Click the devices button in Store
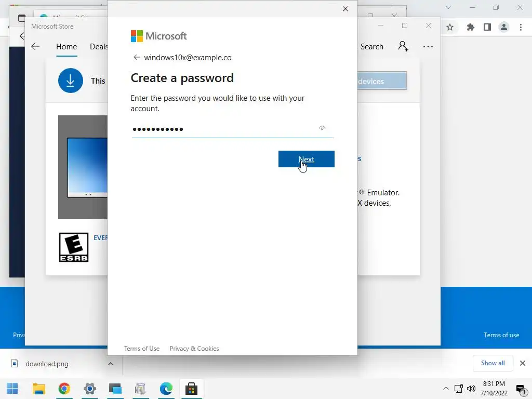The height and width of the screenshot is (399, 532). point(382,81)
